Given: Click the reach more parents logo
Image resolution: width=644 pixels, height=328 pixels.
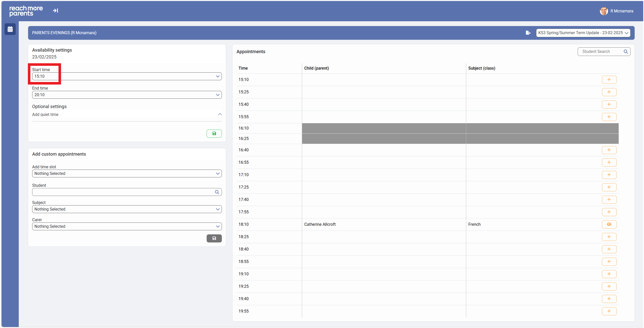Looking at the screenshot, I should pyautogui.click(x=26, y=11).
